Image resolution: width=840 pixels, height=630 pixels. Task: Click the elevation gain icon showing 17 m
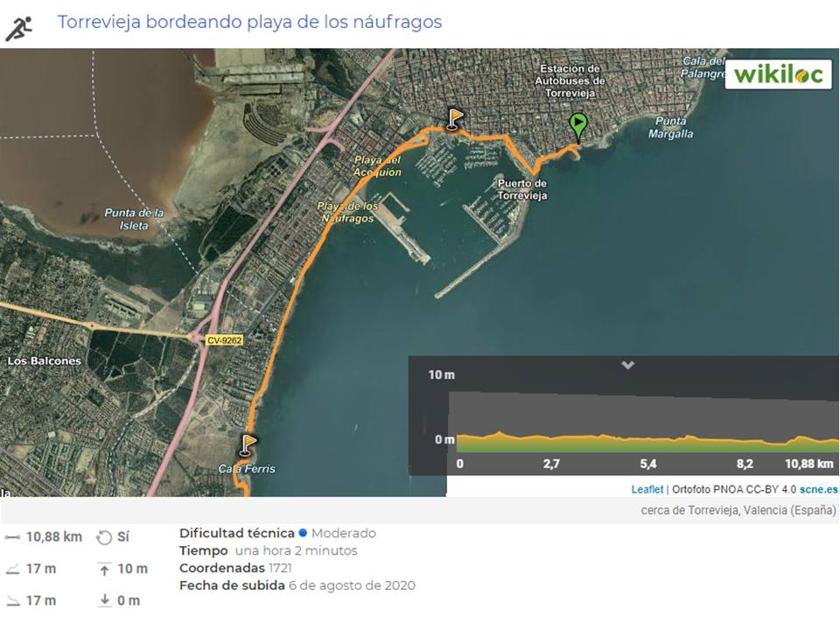tap(12, 569)
